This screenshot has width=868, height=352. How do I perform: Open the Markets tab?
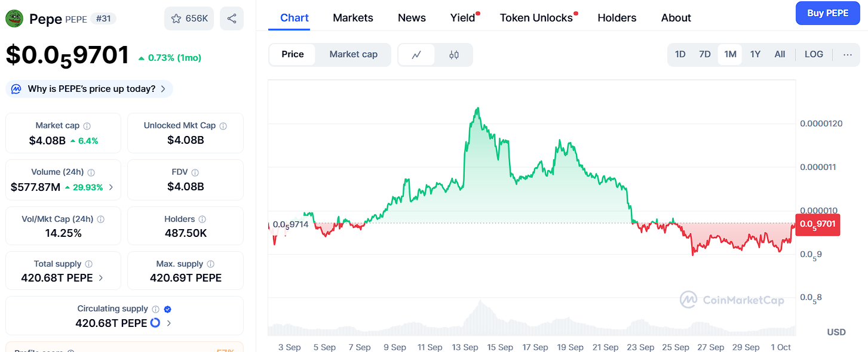353,18
